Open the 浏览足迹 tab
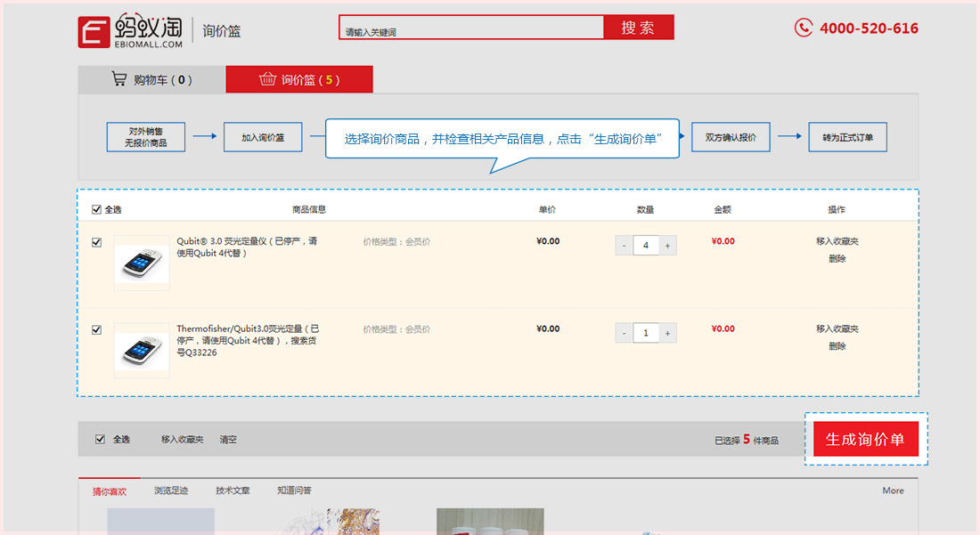980x535 pixels. point(171,490)
